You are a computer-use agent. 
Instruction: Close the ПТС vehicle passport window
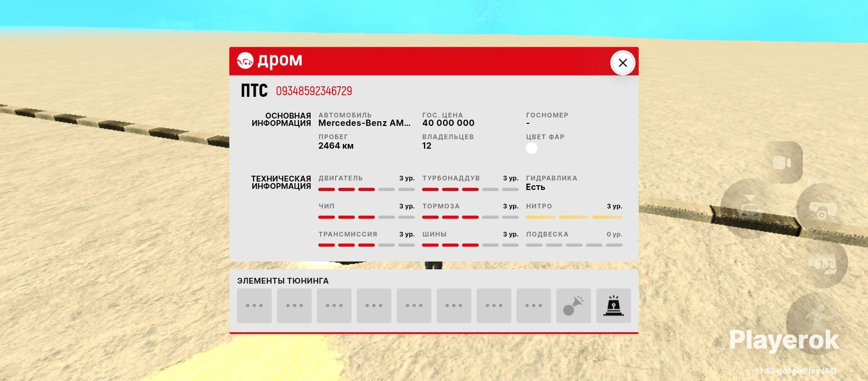622,63
